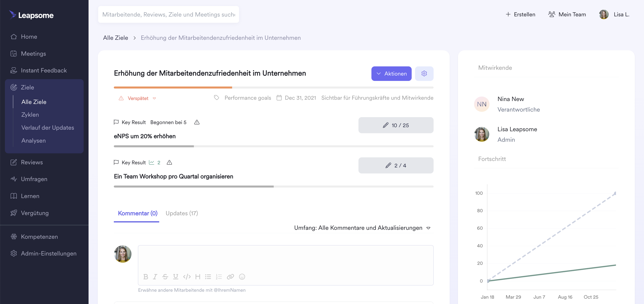Click the eNPS key result progress bar
The height and width of the screenshot is (304, 644).
273,146
